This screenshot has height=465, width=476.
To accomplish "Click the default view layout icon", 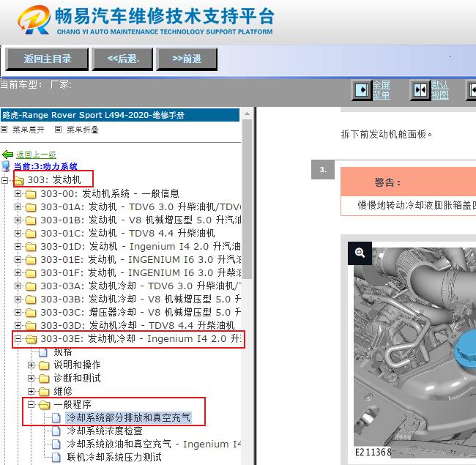I will point(420,90).
